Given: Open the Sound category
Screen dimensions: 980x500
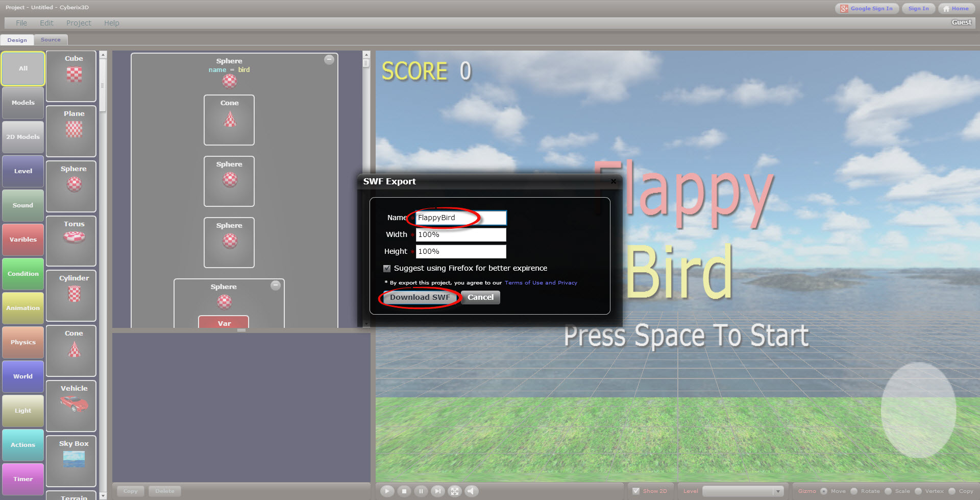Looking at the screenshot, I should click(23, 205).
